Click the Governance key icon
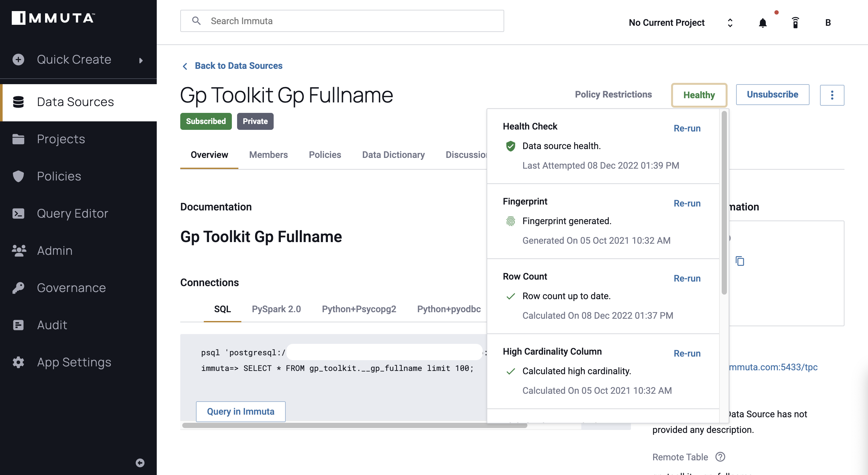868x475 pixels. coord(18,288)
